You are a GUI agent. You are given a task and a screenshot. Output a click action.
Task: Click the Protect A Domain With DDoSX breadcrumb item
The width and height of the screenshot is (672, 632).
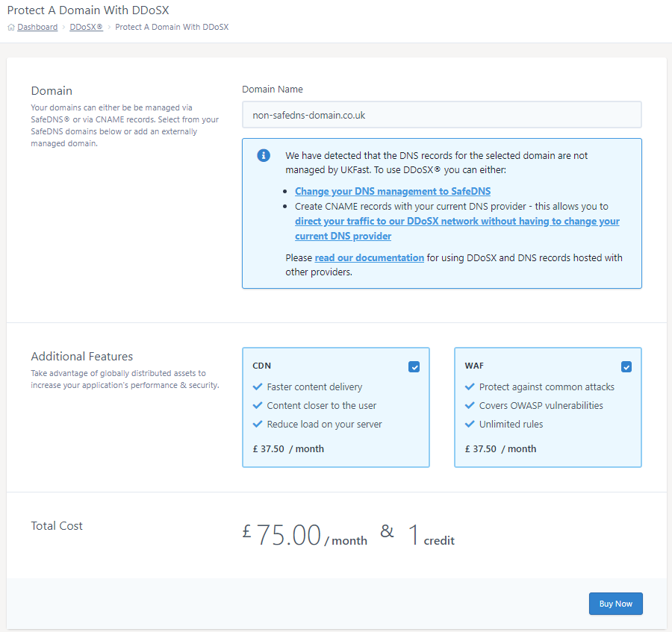coord(172,28)
